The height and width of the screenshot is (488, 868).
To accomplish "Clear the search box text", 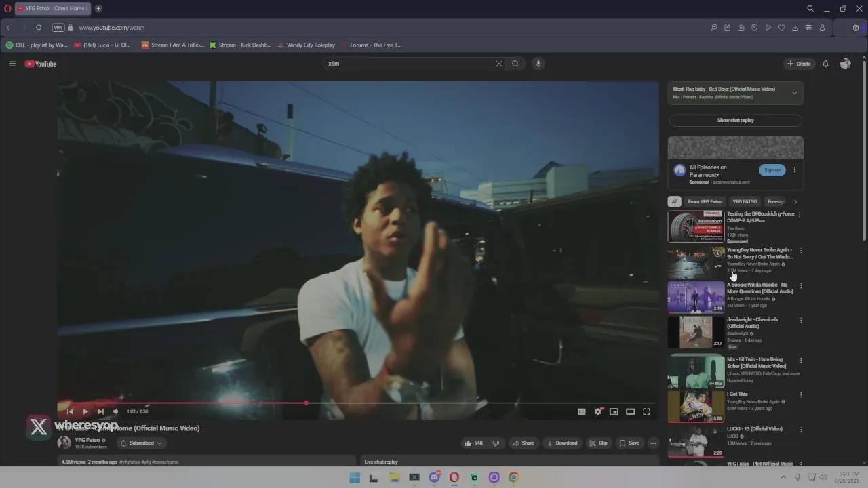I will click(x=498, y=64).
